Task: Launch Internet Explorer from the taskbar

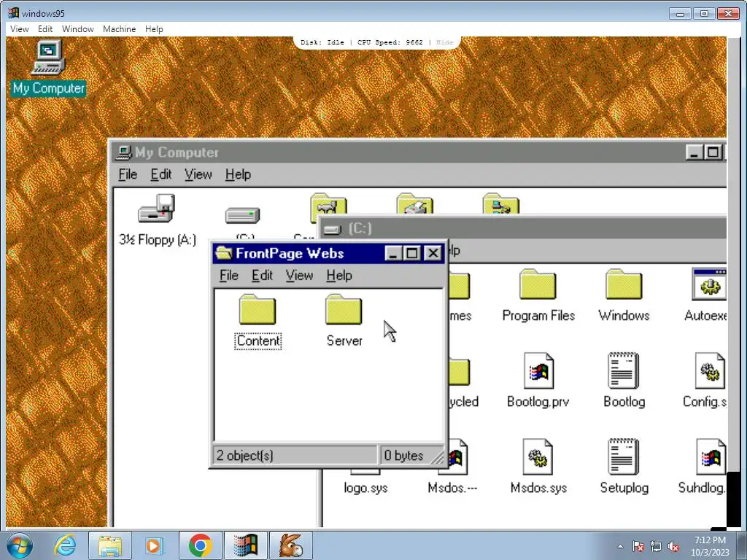Action: pos(64,545)
